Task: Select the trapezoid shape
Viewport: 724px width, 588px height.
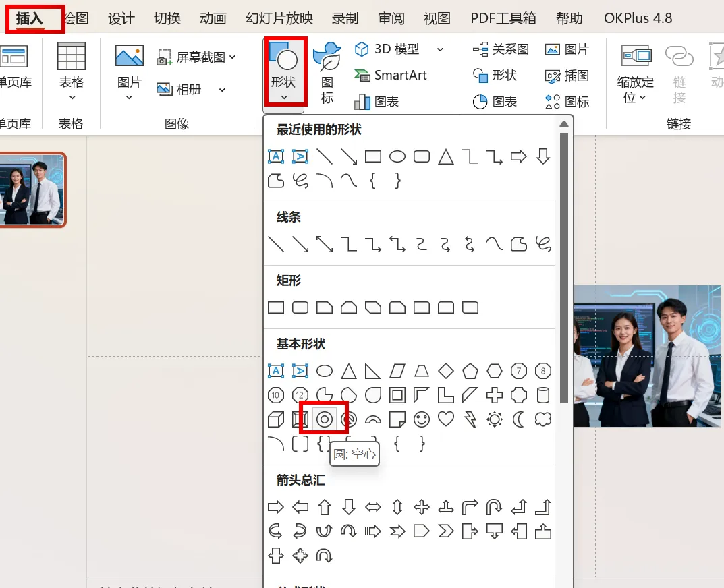Action: 421,371
